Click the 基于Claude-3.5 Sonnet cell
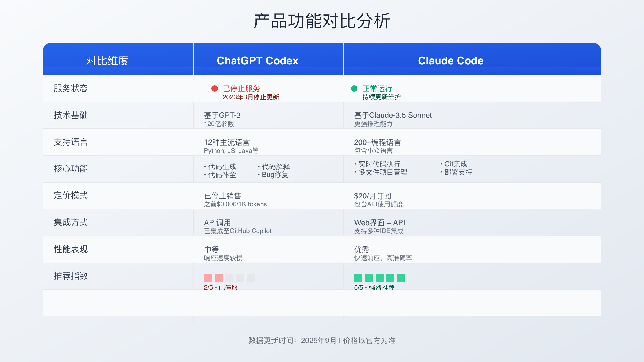The height and width of the screenshot is (362, 644). coord(393,115)
